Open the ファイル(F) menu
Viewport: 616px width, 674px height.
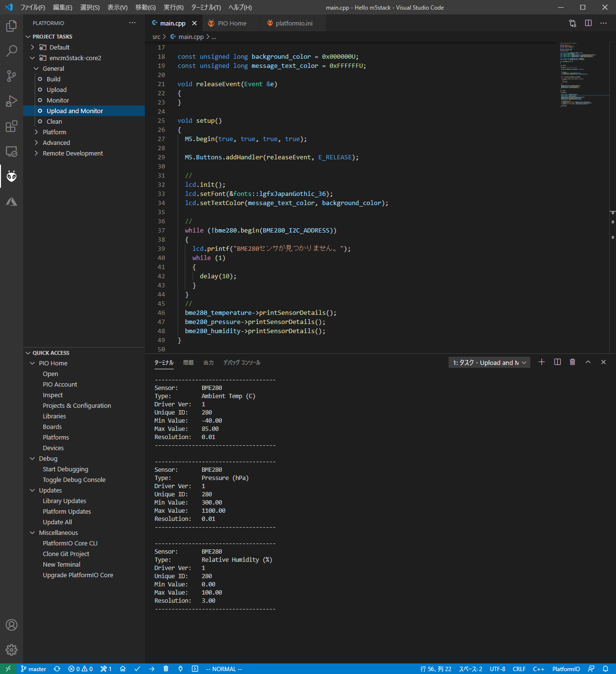[33, 7]
